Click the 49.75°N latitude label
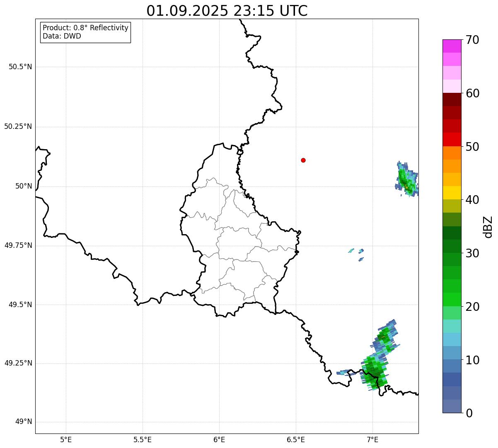The width and height of the screenshot is (498, 448). coord(18,245)
